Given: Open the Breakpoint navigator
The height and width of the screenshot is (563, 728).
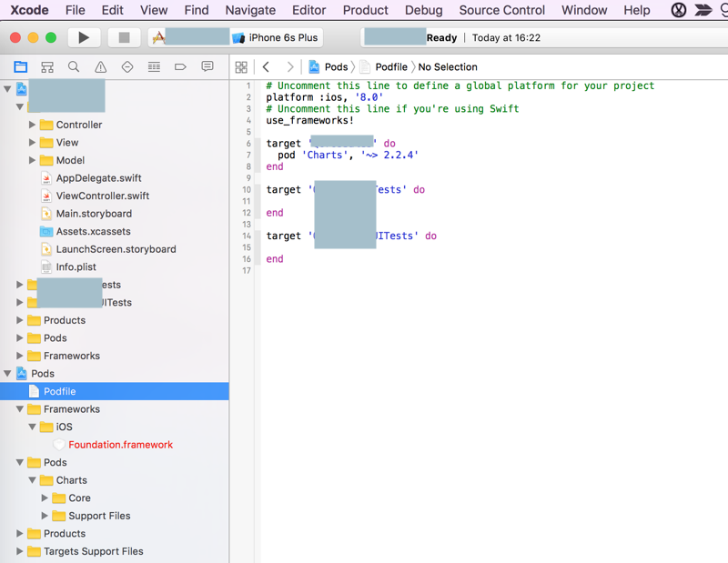Looking at the screenshot, I should [180, 67].
